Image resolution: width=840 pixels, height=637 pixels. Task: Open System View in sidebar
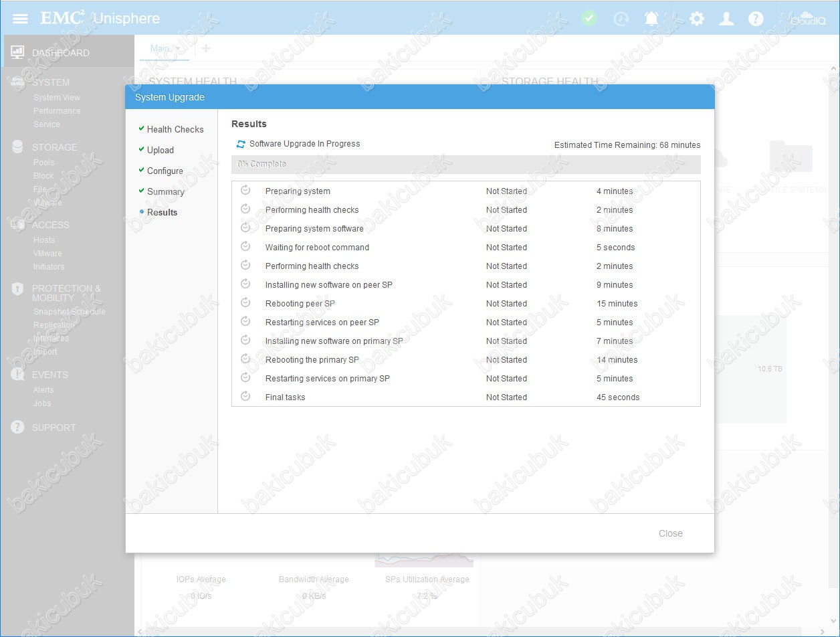57,98
